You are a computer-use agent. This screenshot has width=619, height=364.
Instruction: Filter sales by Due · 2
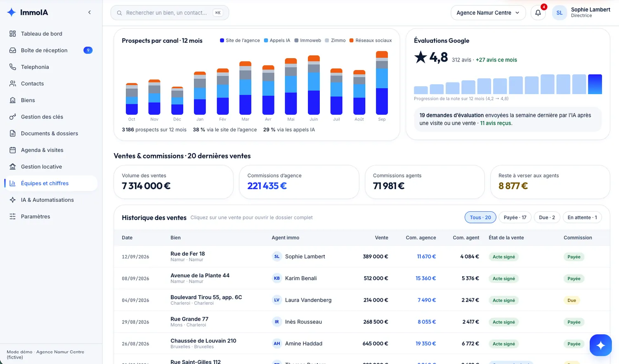tap(547, 217)
